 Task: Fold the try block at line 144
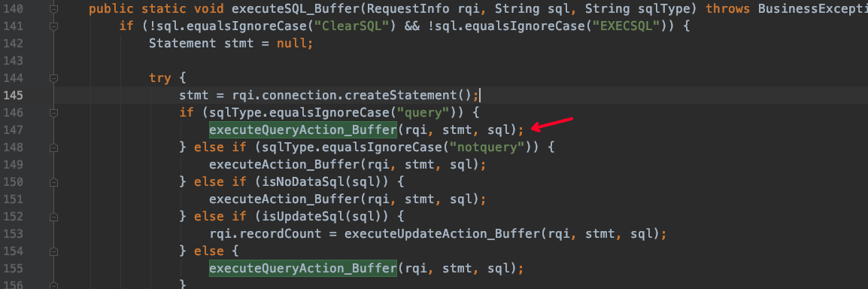click(x=53, y=78)
